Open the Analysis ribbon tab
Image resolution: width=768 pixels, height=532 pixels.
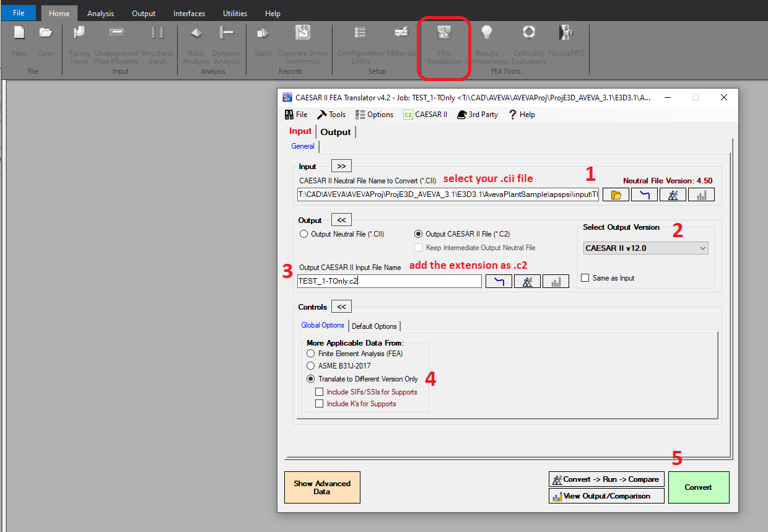click(100, 13)
